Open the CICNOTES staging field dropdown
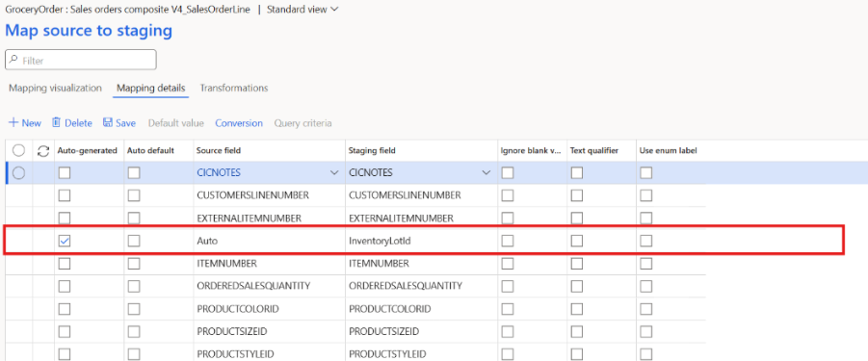Screen dimensions: 868x361 [487, 173]
